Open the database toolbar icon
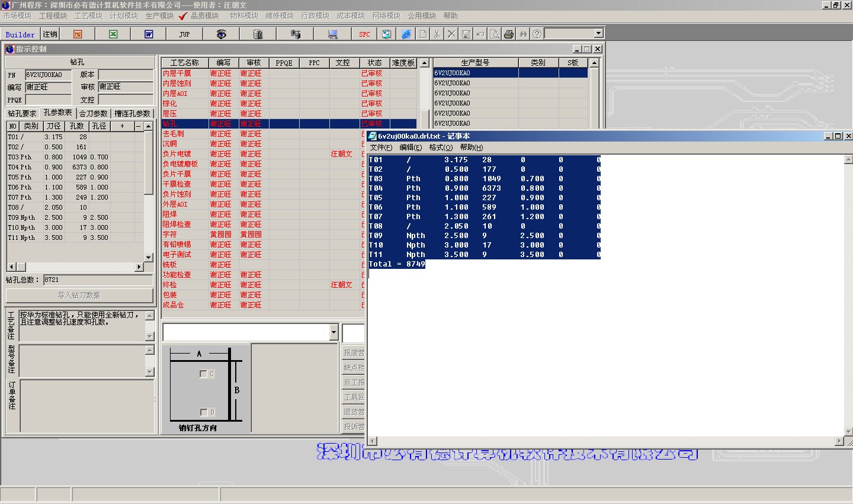 coord(258,34)
